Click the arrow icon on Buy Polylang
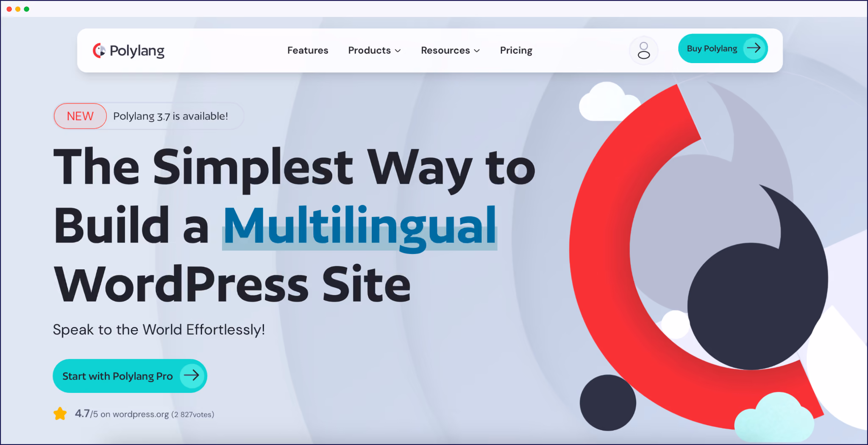This screenshot has width=868, height=445. [x=754, y=48]
